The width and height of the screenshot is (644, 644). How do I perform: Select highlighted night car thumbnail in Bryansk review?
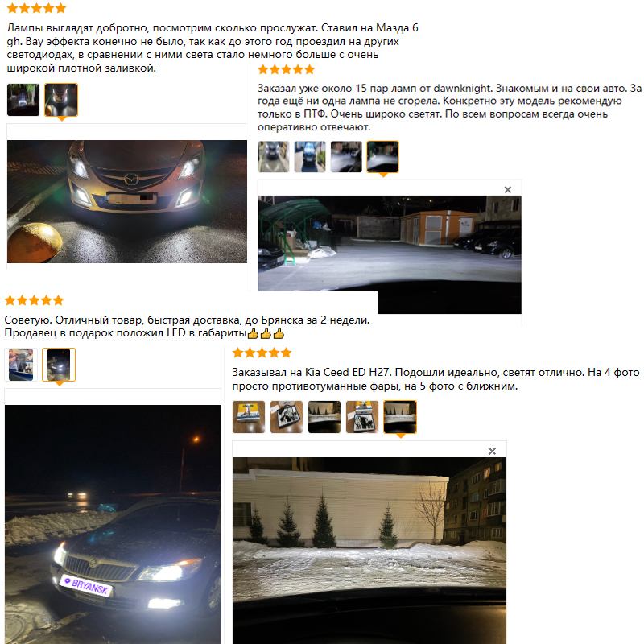coord(59,365)
